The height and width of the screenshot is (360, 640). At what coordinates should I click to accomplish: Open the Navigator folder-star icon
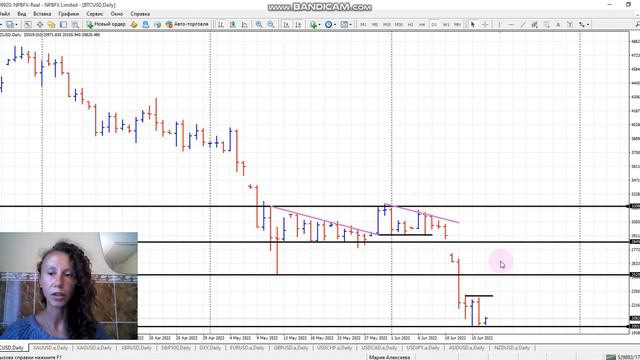(51, 24)
